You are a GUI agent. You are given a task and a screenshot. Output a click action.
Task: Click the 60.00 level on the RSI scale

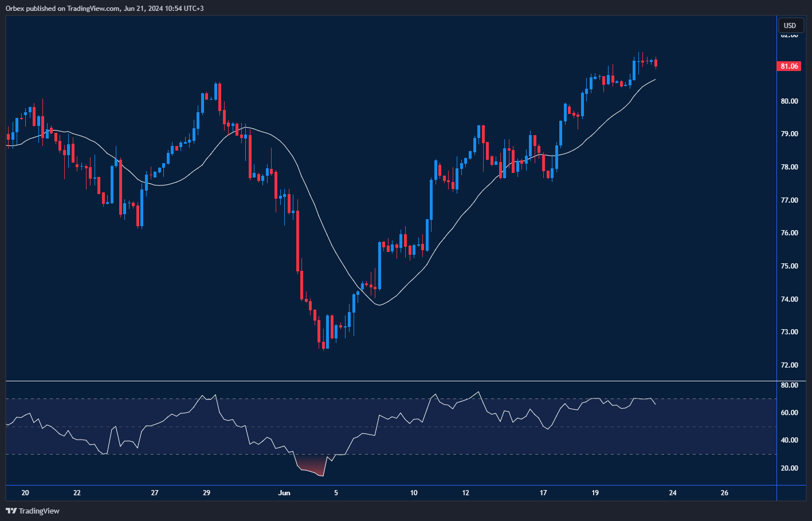coord(789,413)
